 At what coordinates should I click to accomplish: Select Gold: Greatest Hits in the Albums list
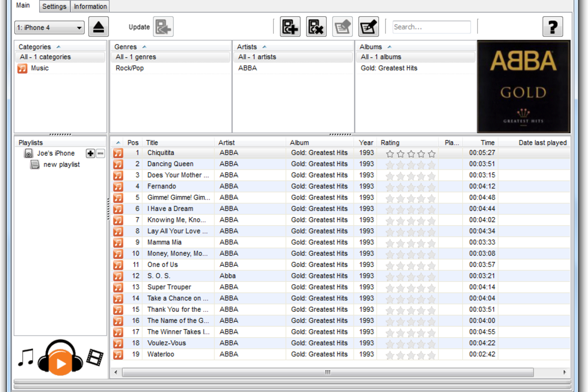coord(389,68)
